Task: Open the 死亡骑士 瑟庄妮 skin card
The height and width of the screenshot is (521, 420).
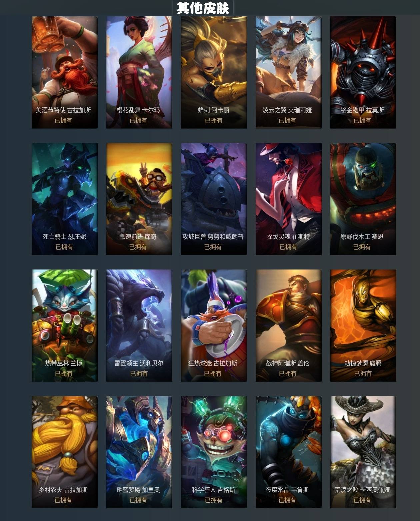Action: coord(65,199)
